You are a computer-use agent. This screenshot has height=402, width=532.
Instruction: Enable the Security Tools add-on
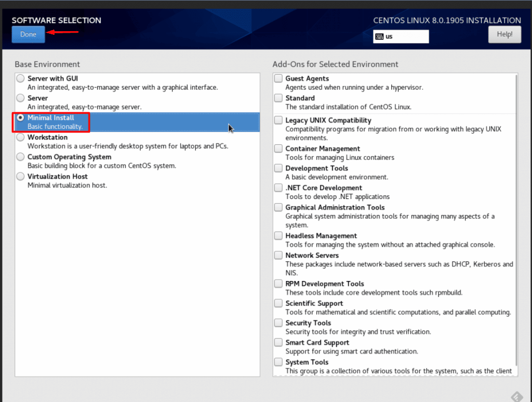click(x=278, y=323)
